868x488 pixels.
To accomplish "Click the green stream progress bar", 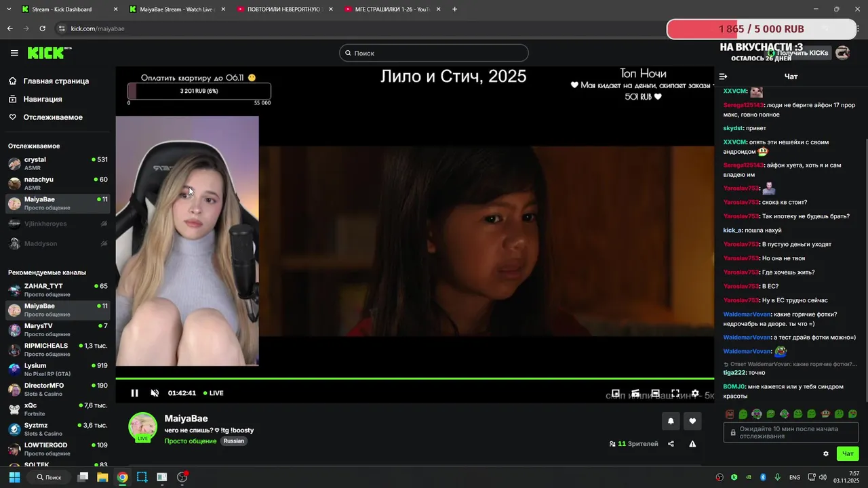I will point(414,378).
